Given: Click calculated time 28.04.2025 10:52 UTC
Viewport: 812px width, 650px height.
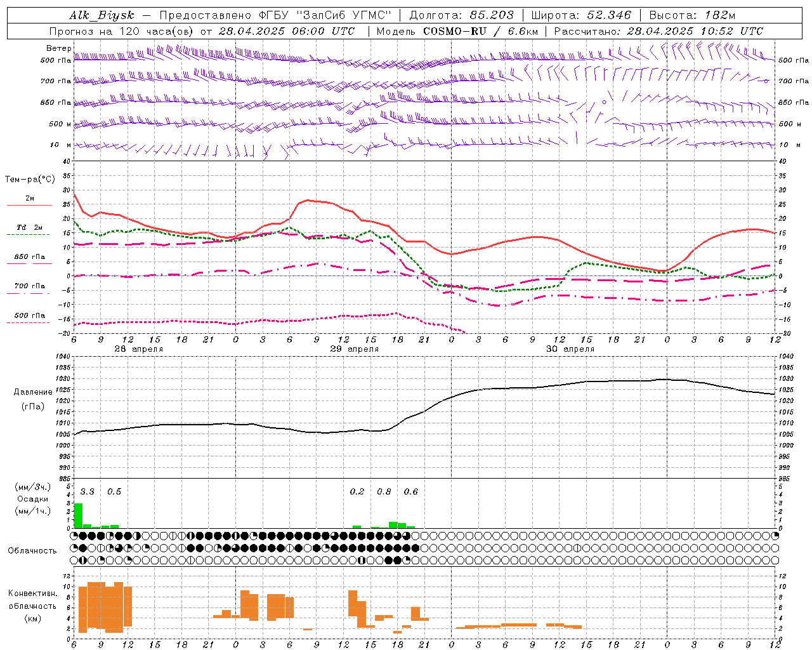Looking at the screenshot, I should [x=695, y=31].
